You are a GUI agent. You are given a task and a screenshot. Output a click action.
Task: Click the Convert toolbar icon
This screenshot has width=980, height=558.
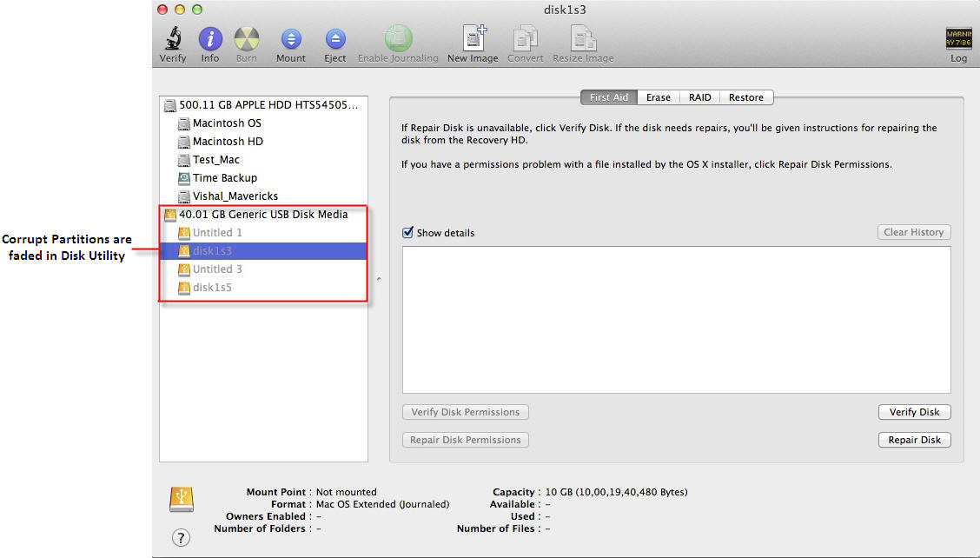pyautogui.click(x=525, y=38)
